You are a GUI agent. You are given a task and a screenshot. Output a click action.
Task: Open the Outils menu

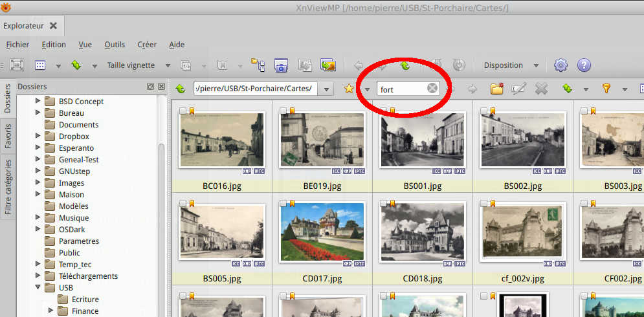[115, 45]
